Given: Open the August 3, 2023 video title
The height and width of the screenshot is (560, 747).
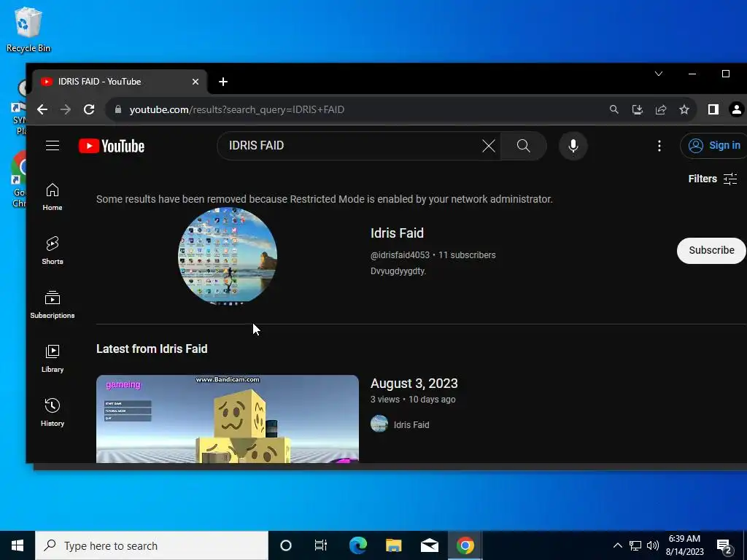Looking at the screenshot, I should coord(414,384).
